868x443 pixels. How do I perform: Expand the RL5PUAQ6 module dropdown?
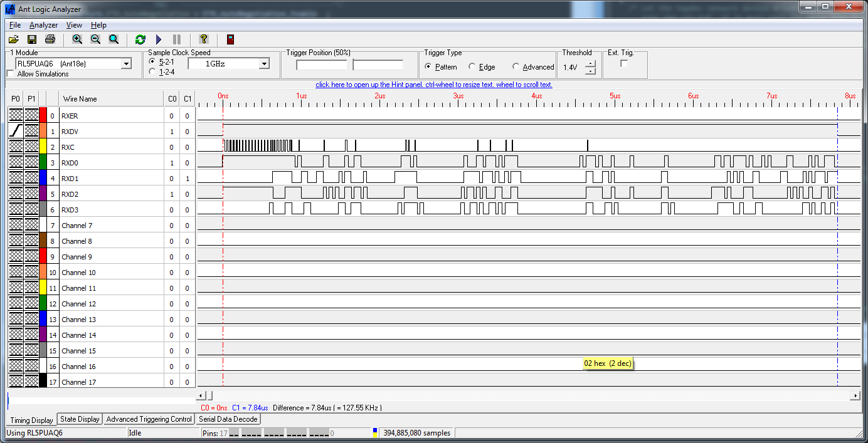click(126, 64)
